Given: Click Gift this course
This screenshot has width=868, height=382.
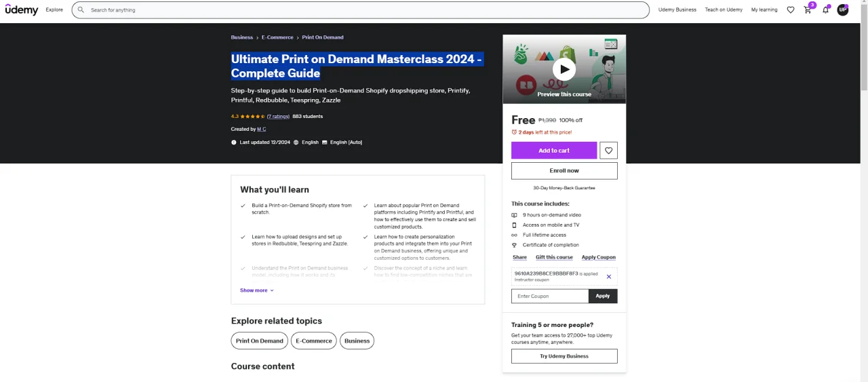Looking at the screenshot, I should pyautogui.click(x=554, y=257).
